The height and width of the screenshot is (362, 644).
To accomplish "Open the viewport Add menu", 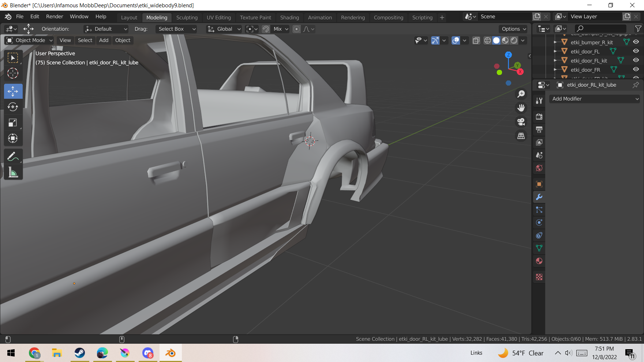I will click(x=104, y=40).
